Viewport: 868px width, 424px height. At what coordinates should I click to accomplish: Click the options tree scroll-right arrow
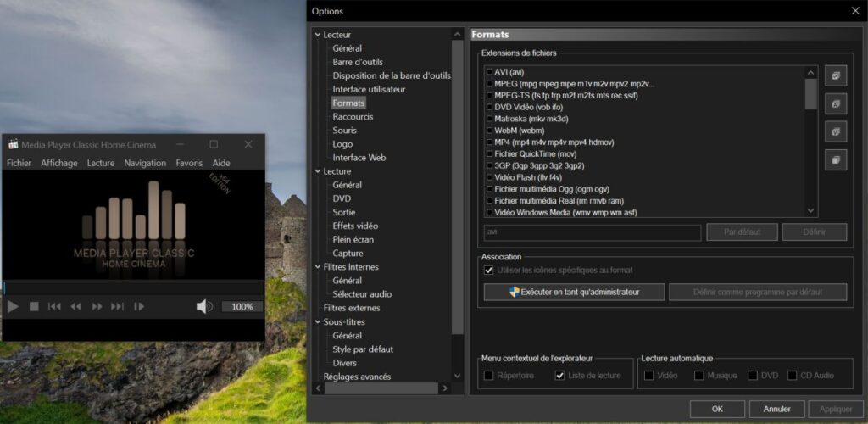tap(446, 388)
